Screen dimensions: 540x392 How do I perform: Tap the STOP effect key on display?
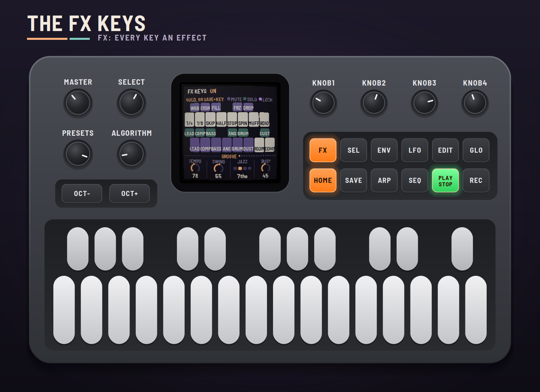click(x=232, y=120)
